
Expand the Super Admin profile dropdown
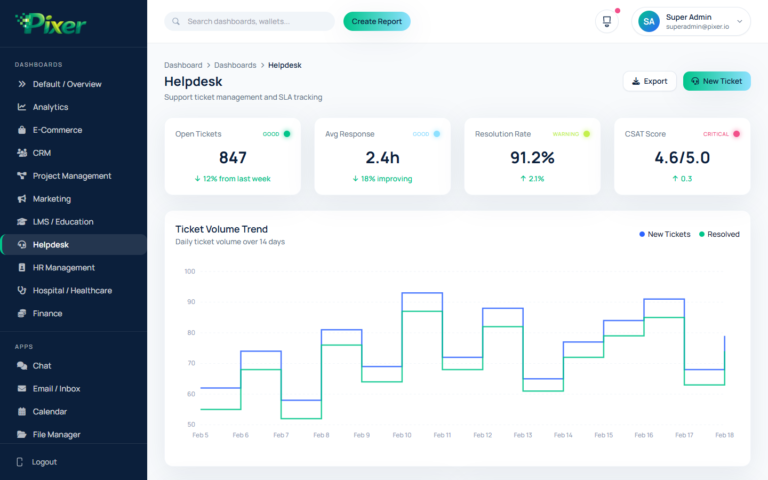pos(692,21)
